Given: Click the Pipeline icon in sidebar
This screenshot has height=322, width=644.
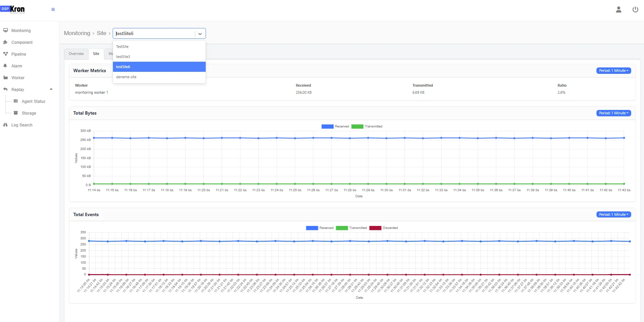Looking at the screenshot, I should click(5, 54).
